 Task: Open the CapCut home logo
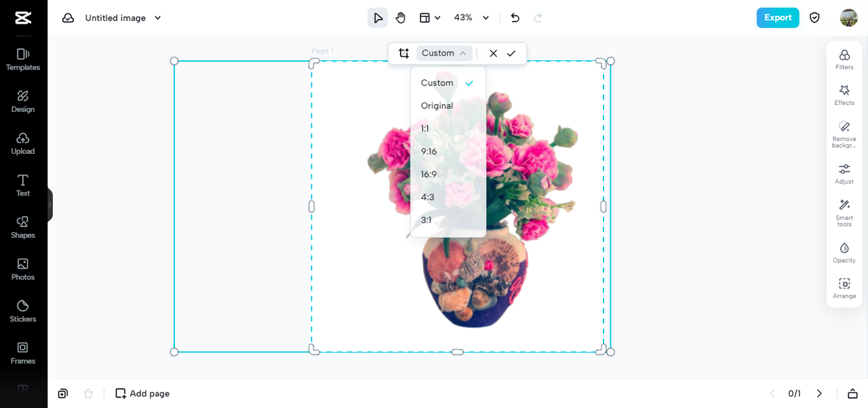coord(23,18)
